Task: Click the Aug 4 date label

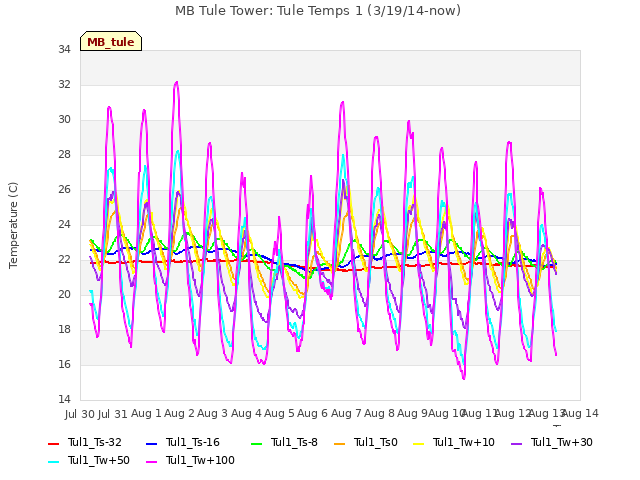Action: [246, 414]
